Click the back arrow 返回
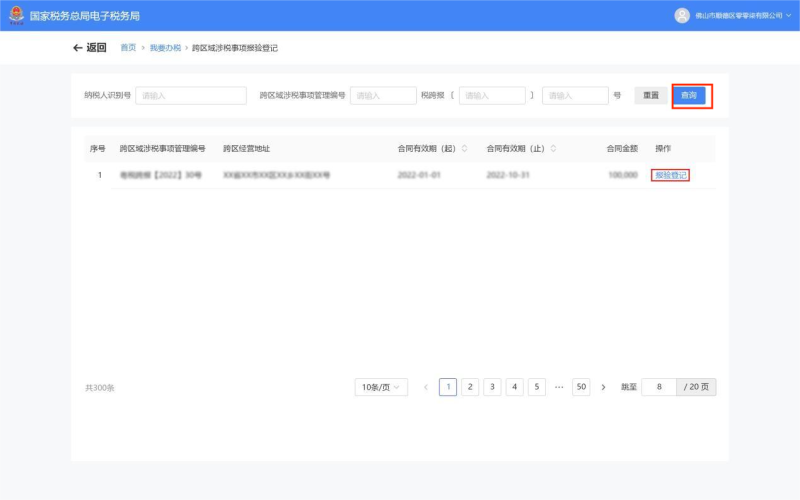This screenshot has height=500, width=800. tap(89, 48)
